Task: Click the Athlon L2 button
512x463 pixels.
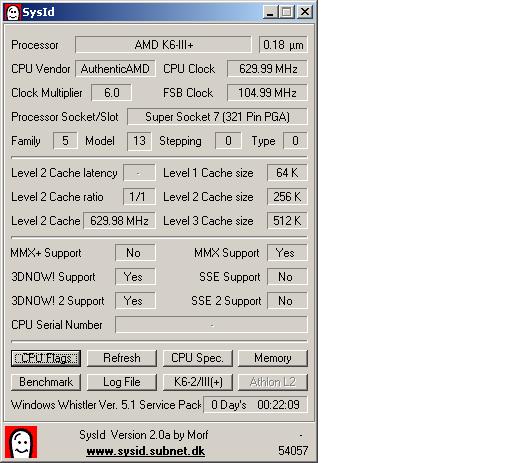Action: [x=273, y=382]
